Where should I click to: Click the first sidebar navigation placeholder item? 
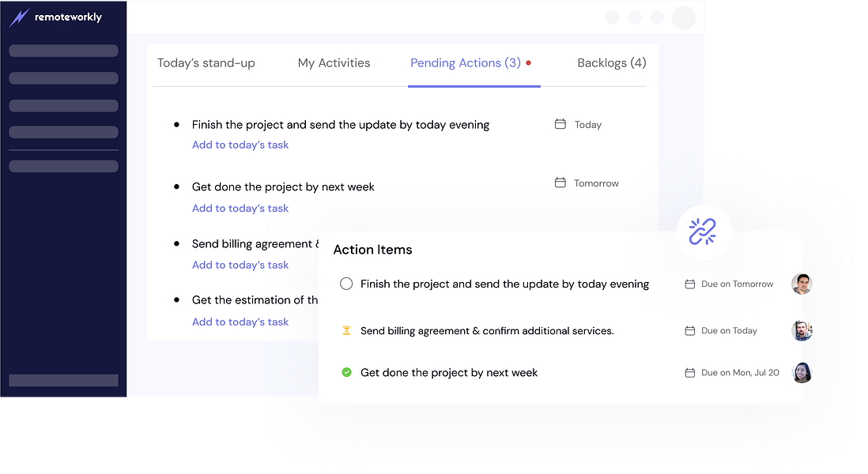point(63,51)
